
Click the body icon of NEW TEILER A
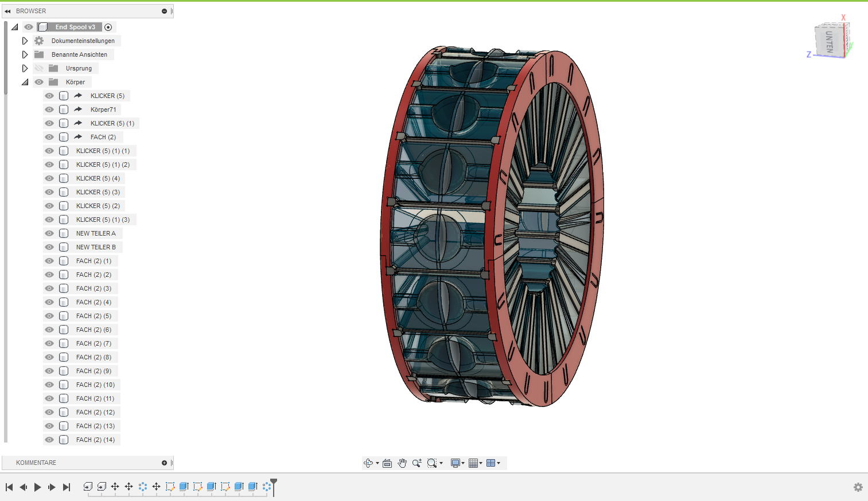(64, 233)
